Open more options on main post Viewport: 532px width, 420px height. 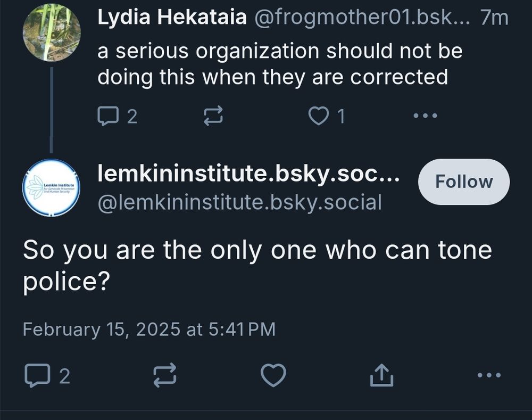[489, 376]
